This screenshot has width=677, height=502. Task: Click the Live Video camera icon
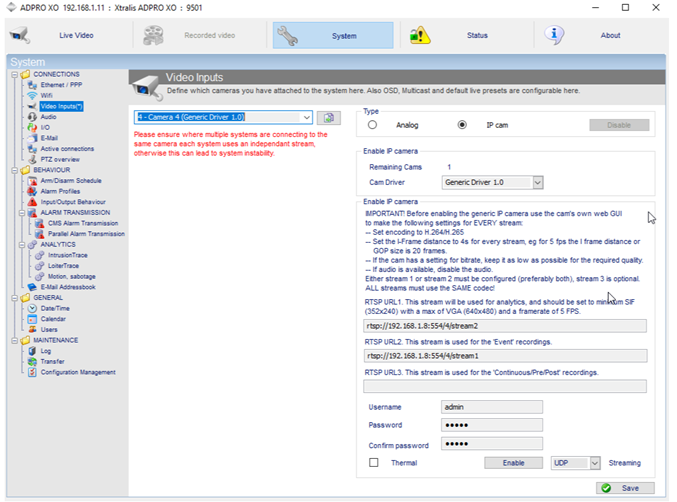pos(19,35)
